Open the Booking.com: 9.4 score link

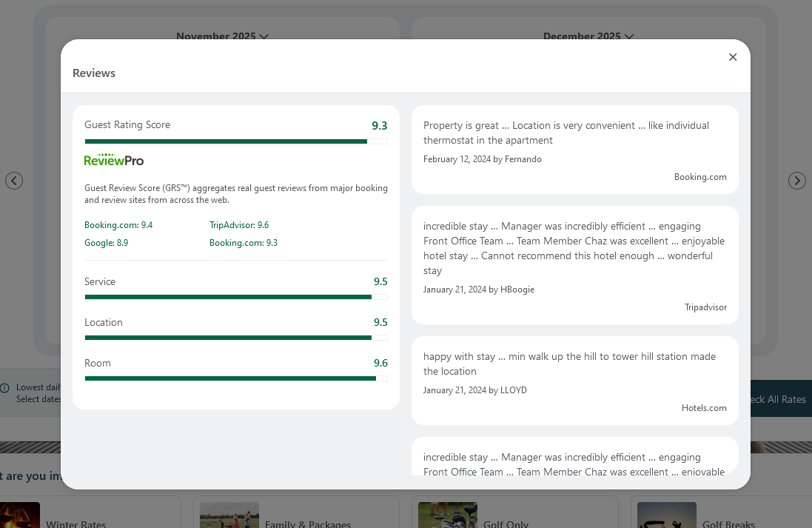[118, 225]
